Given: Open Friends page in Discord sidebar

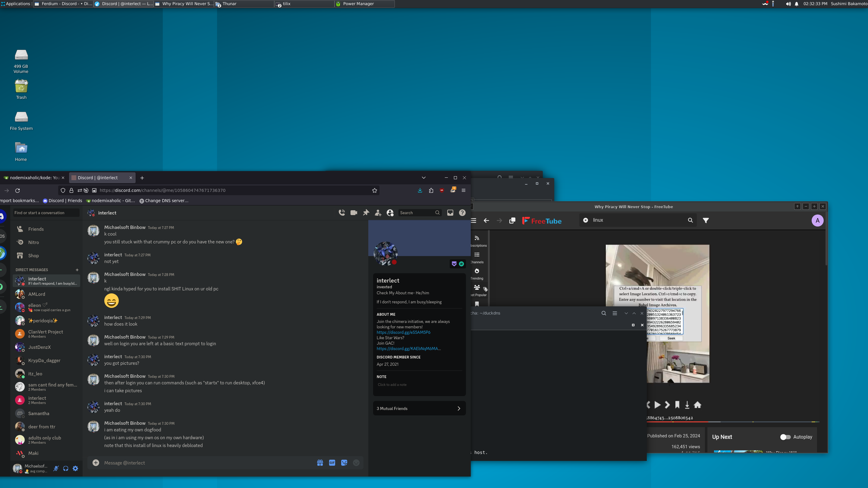Looking at the screenshot, I should click(x=46, y=229).
